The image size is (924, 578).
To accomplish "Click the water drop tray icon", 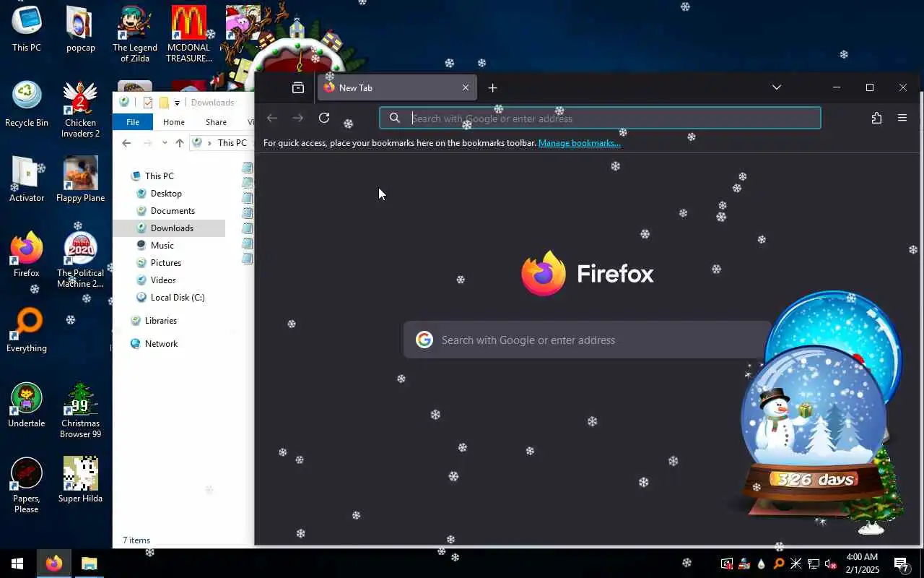I will [762, 564].
